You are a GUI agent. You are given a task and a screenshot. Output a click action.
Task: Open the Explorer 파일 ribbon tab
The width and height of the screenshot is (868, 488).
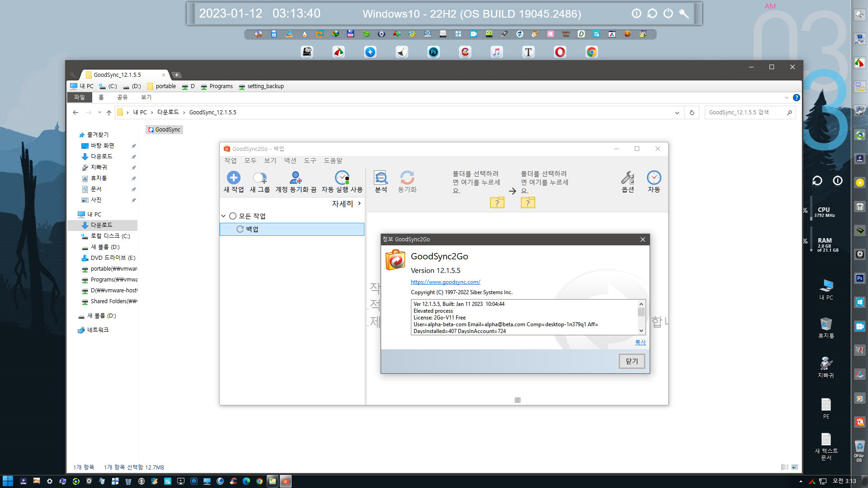pos(80,97)
